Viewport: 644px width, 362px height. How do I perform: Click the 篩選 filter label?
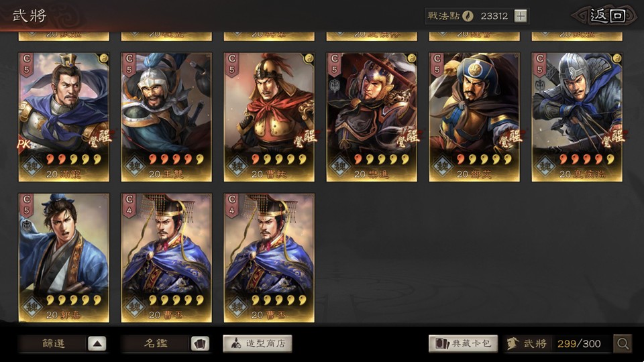tap(54, 343)
